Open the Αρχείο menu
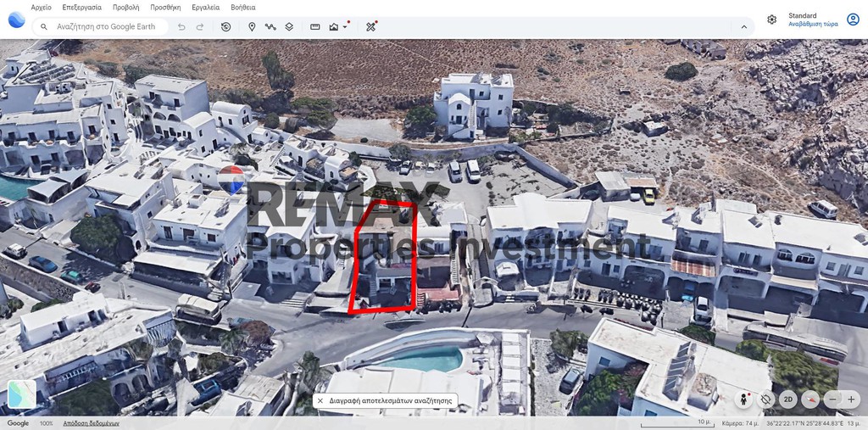 (x=41, y=8)
